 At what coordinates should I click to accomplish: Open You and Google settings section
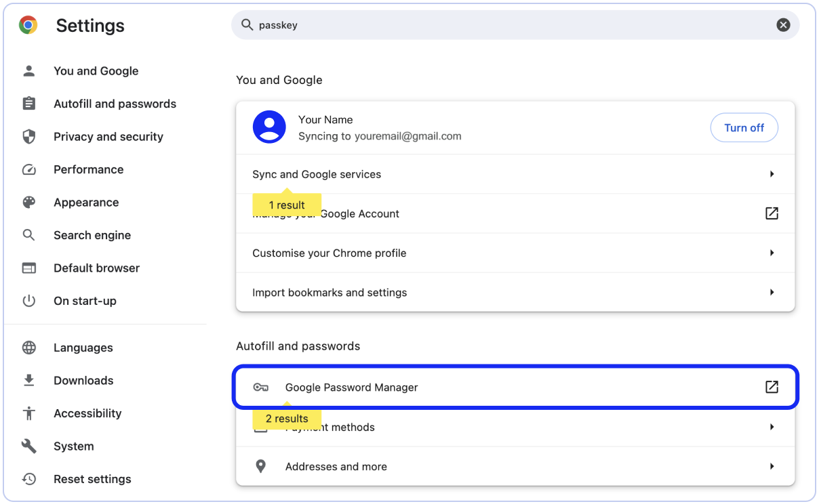tap(96, 70)
